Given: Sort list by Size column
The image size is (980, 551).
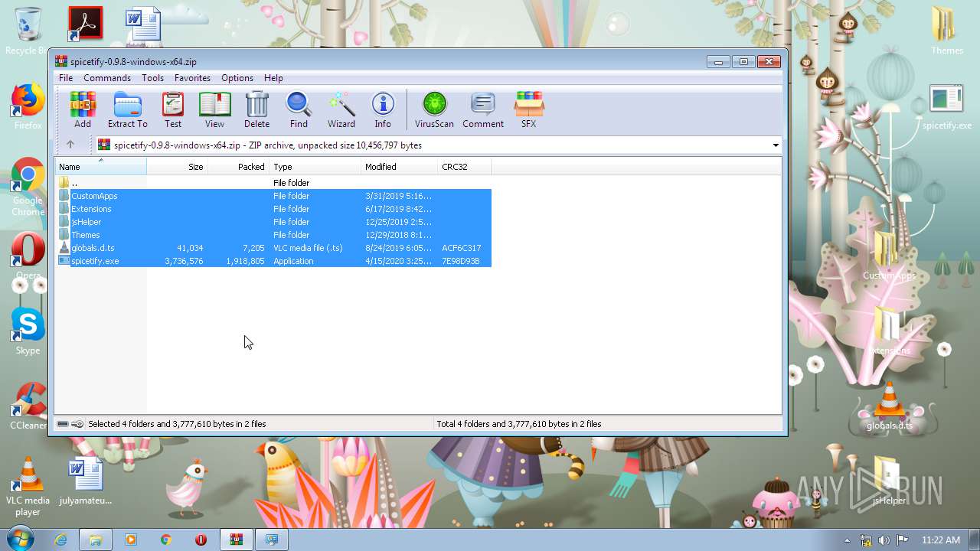Looking at the screenshot, I should [177, 166].
